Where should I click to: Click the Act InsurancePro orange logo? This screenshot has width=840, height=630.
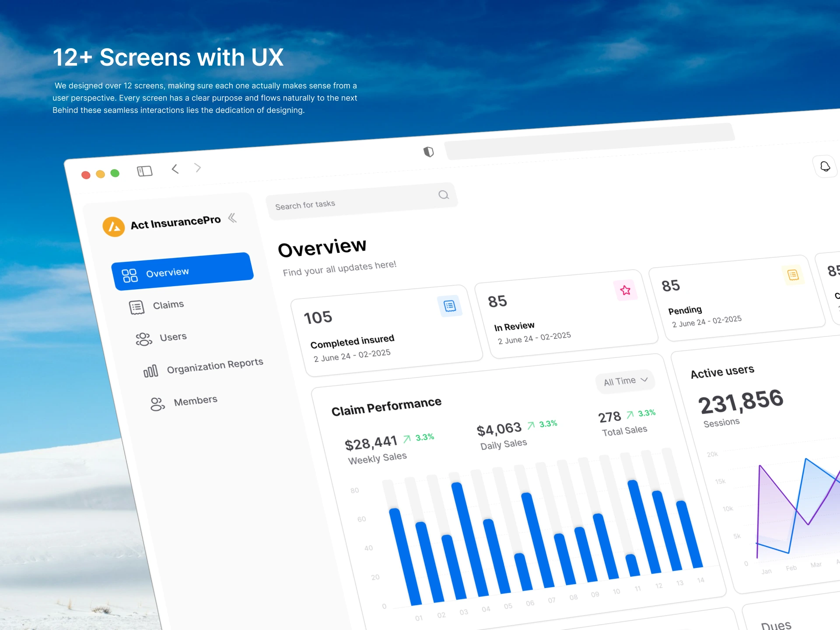click(x=114, y=227)
